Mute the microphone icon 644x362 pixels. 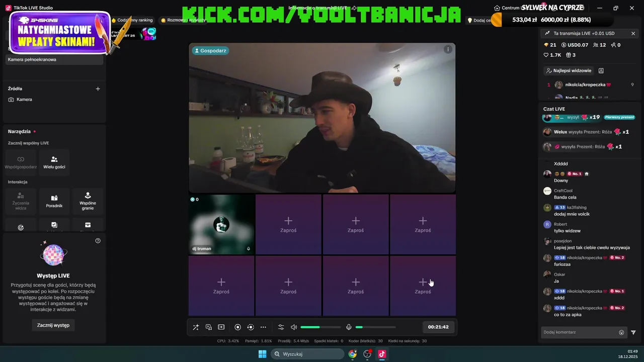[x=349, y=327]
